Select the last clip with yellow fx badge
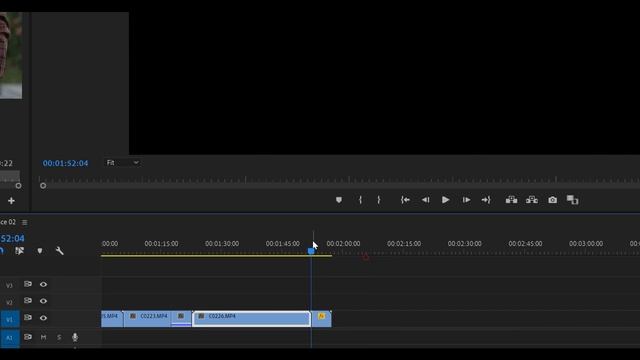The width and height of the screenshot is (640, 360). click(x=322, y=319)
